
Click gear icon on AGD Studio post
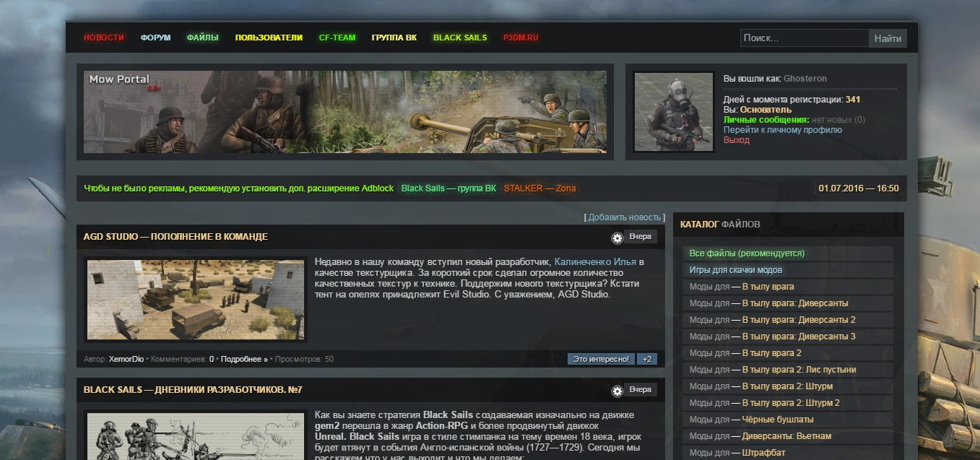pyautogui.click(x=617, y=238)
